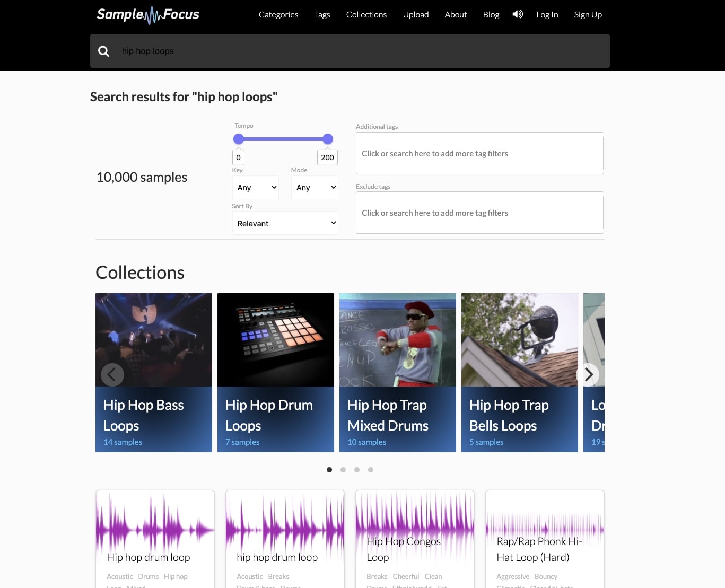Screen dimensions: 725x588
Task: Click the Additional tags filter field
Action: click(x=479, y=153)
